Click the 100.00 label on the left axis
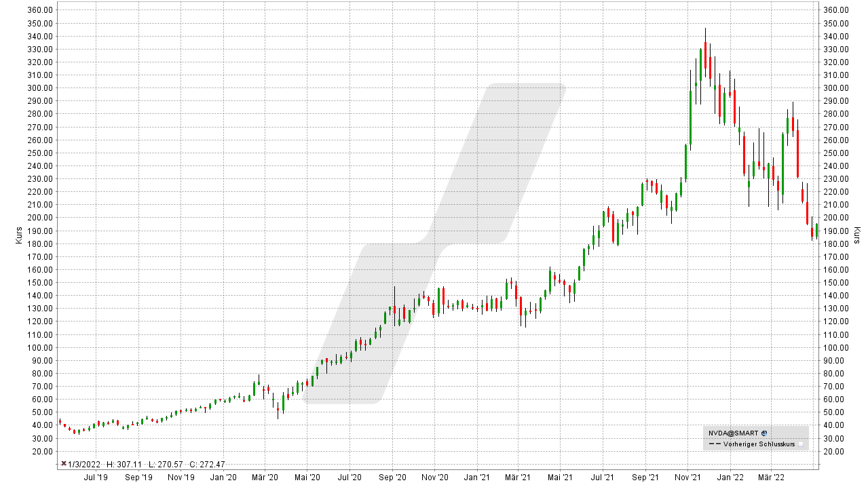This screenshot has width=868, height=487. tap(40, 348)
